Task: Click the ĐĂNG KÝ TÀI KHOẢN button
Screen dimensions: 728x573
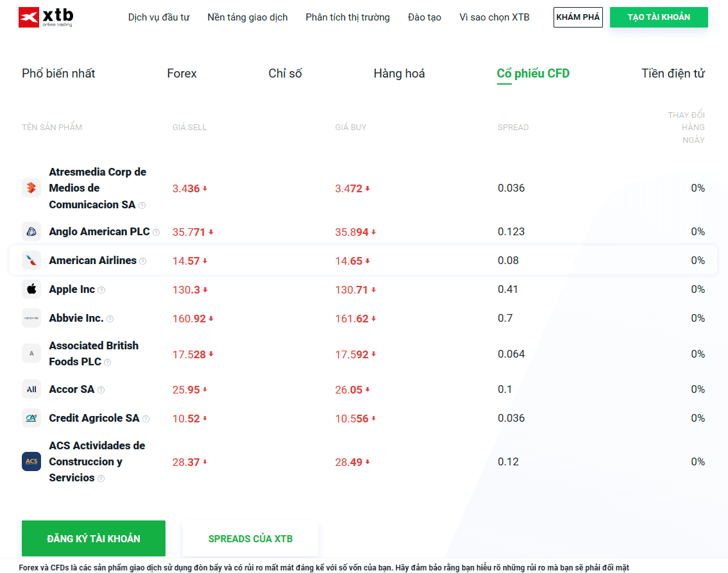Action: [93, 538]
